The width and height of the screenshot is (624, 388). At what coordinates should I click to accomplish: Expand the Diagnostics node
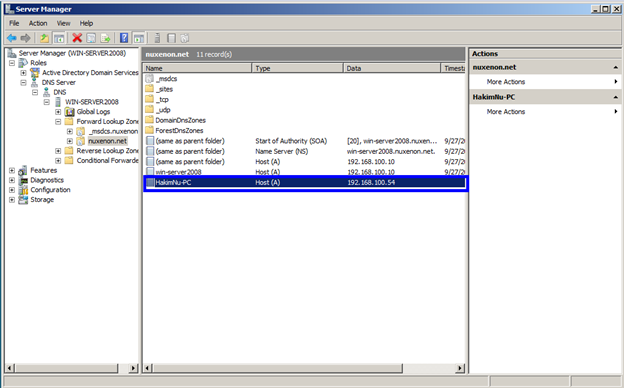tap(12, 180)
